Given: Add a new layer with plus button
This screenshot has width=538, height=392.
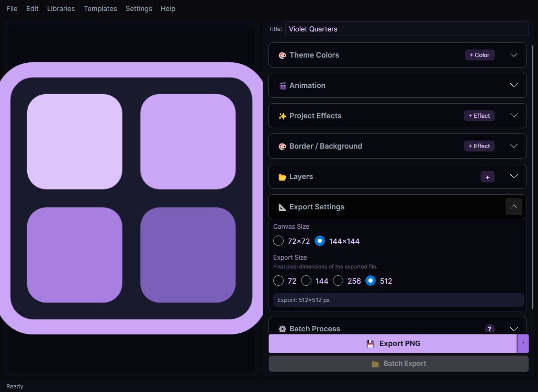Looking at the screenshot, I should click(x=488, y=177).
